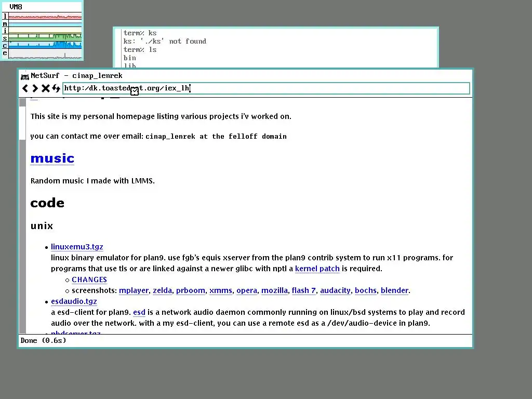The image size is (532, 399).
Task: Download esdaudio.tgz link
Action: pos(74,301)
